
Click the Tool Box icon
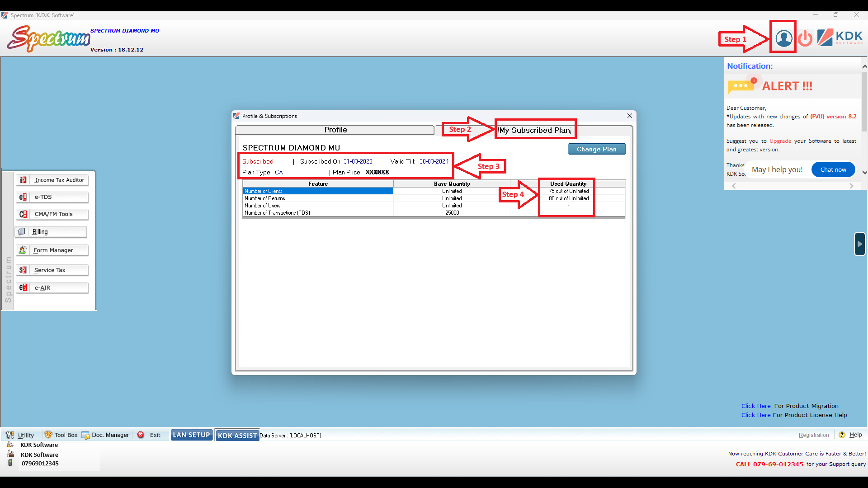pyautogui.click(x=48, y=435)
